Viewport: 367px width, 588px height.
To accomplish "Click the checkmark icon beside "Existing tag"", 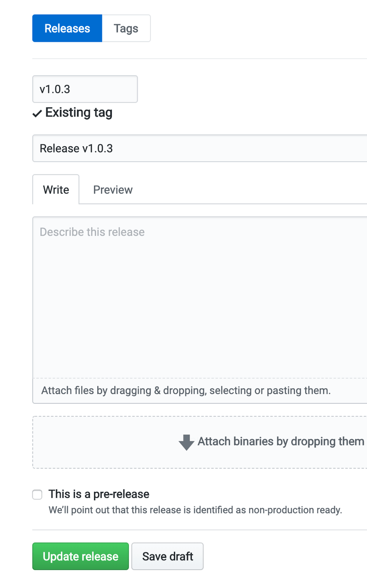I will [37, 113].
